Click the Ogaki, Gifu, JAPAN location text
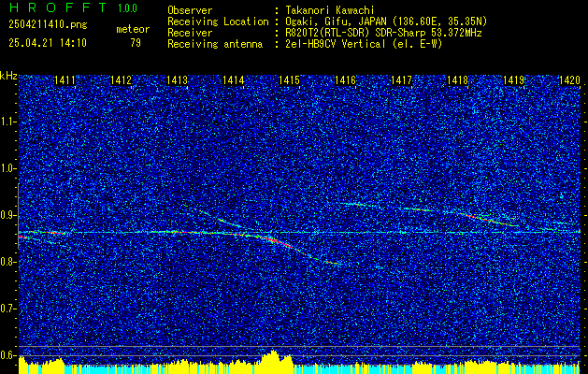The width and height of the screenshot is (588, 374). [385, 22]
